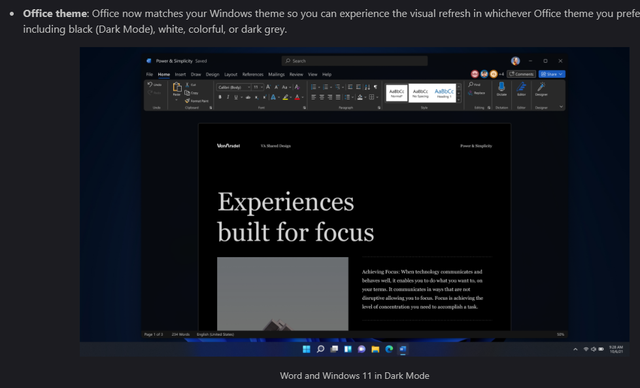
Task: Click the Undo arrow in ribbon
Action: point(150,84)
